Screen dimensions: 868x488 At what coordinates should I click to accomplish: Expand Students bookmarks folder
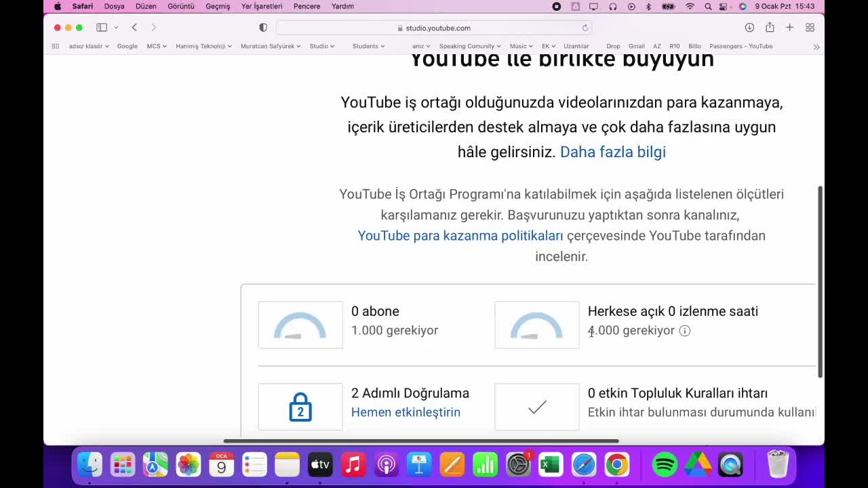pyautogui.click(x=368, y=46)
